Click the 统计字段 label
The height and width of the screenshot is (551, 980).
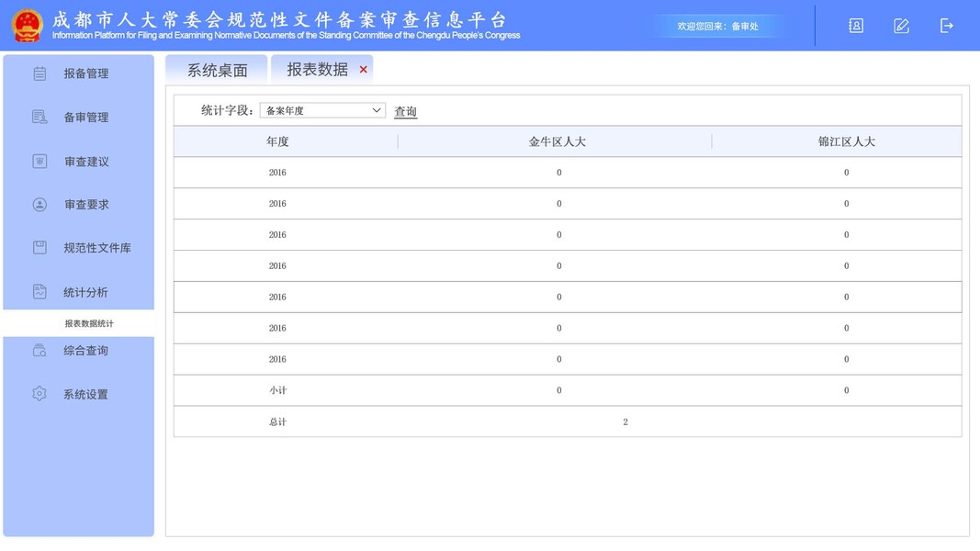click(227, 110)
